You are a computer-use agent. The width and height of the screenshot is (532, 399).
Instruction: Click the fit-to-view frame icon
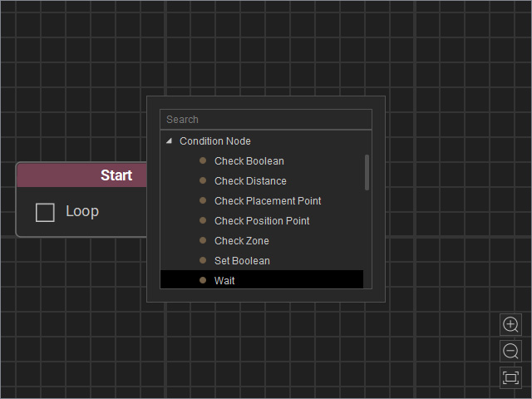coord(510,377)
